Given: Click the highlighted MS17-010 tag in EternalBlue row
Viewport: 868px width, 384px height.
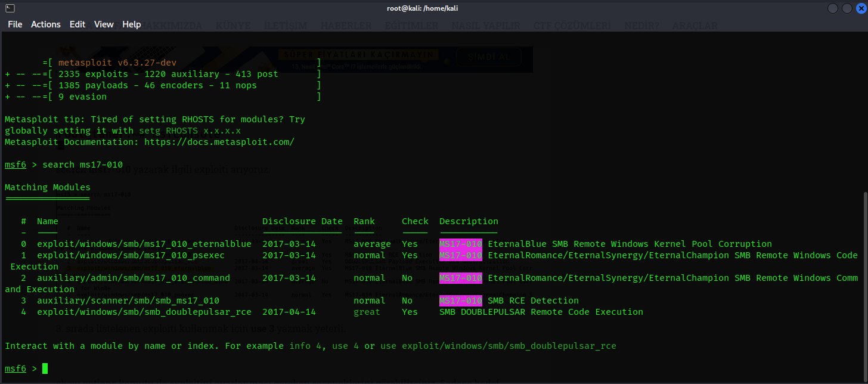Looking at the screenshot, I should pyautogui.click(x=460, y=244).
